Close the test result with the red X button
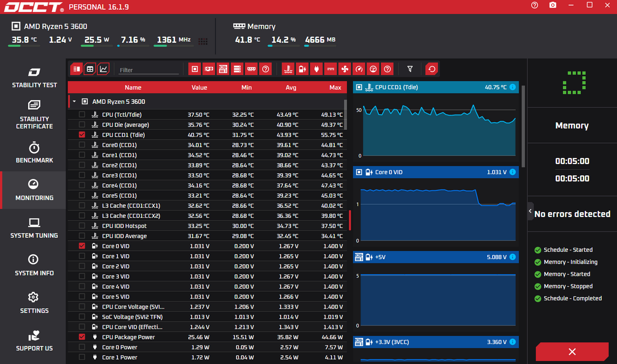The image size is (617, 364). [x=572, y=352]
